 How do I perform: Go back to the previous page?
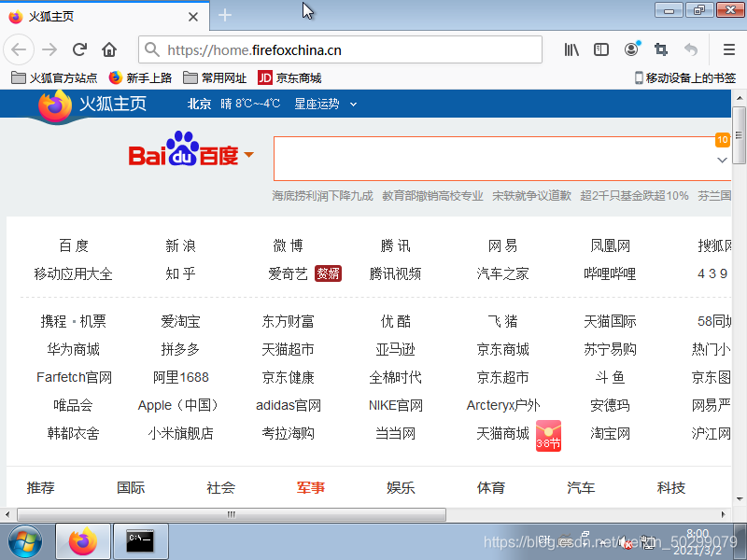(19, 49)
